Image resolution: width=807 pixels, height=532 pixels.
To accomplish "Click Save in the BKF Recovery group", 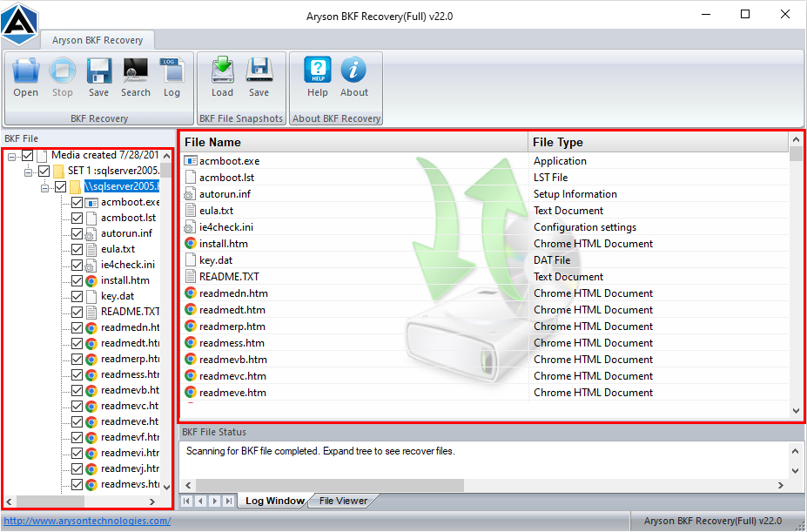I will coord(99,71).
